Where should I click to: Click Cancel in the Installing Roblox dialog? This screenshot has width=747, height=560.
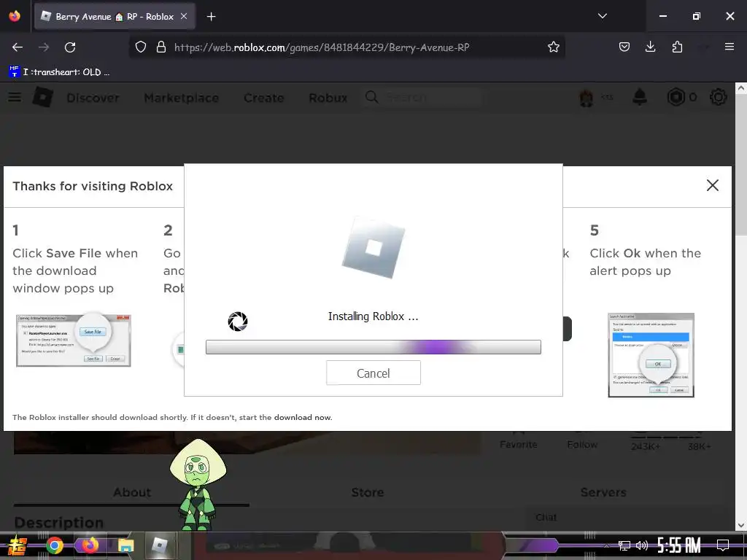[373, 373]
